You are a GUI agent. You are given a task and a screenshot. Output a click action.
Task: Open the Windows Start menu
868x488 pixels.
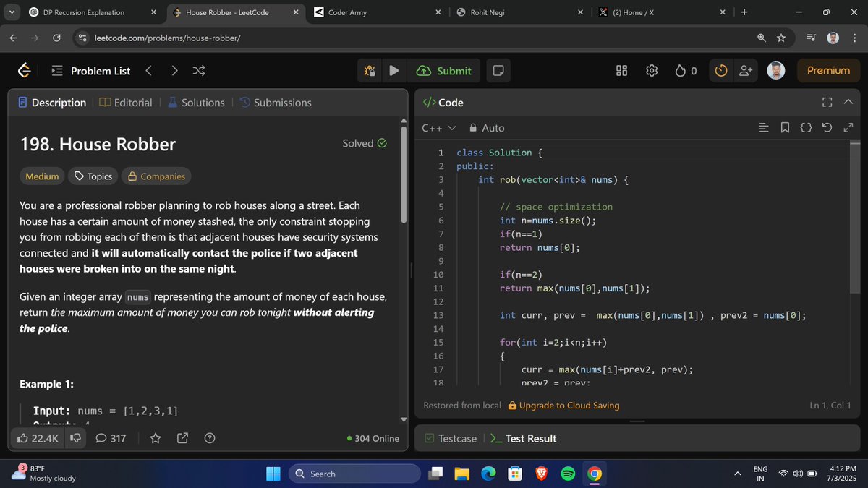coord(273,474)
